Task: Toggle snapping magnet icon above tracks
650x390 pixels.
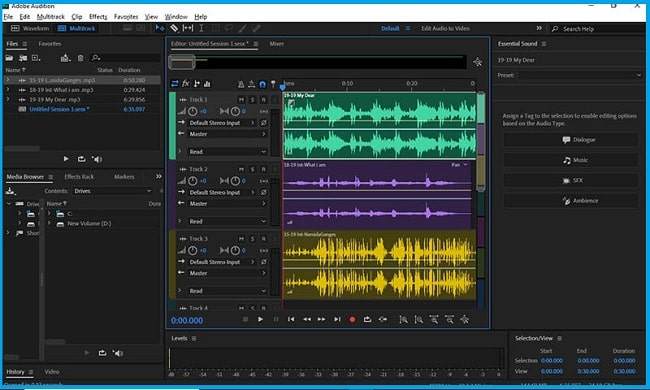Action: click(x=262, y=84)
